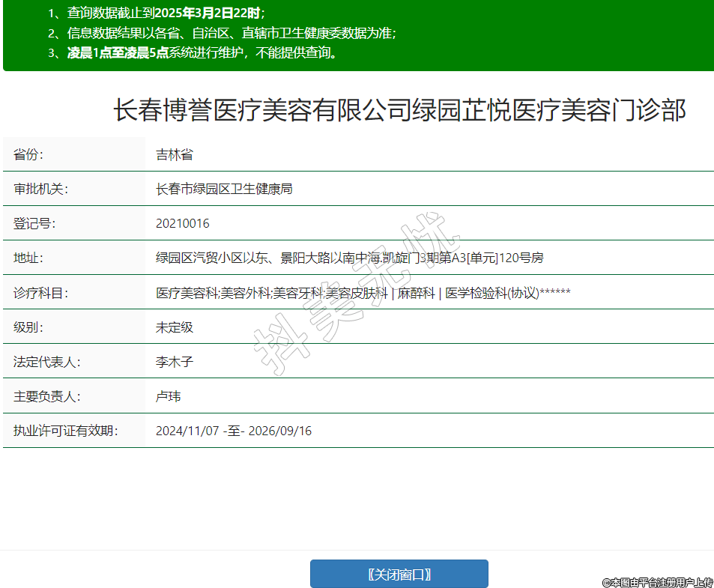Click the registration number 20210016

click(182, 223)
